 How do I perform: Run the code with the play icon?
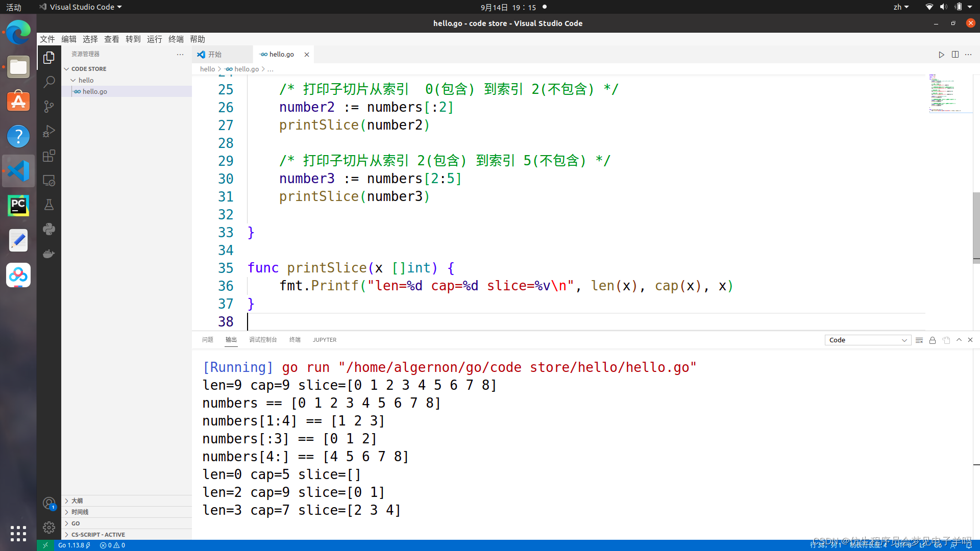(x=941, y=55)
